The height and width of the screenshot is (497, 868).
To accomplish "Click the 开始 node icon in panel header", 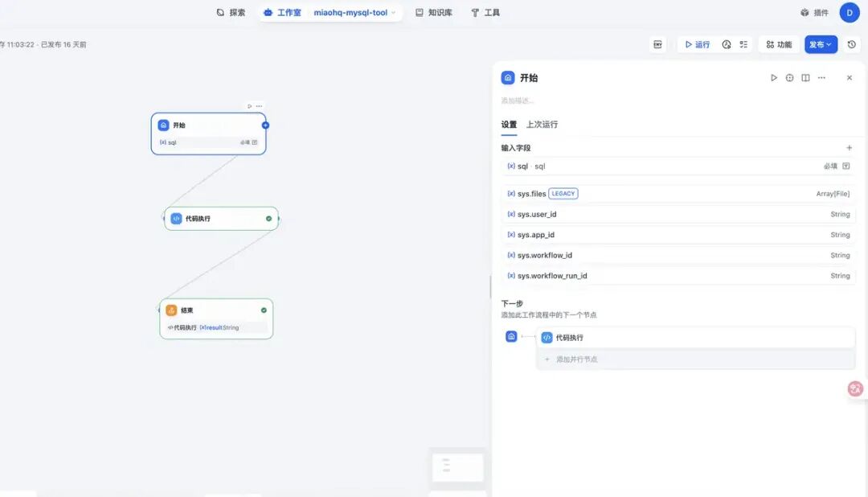I will [508, 77].
